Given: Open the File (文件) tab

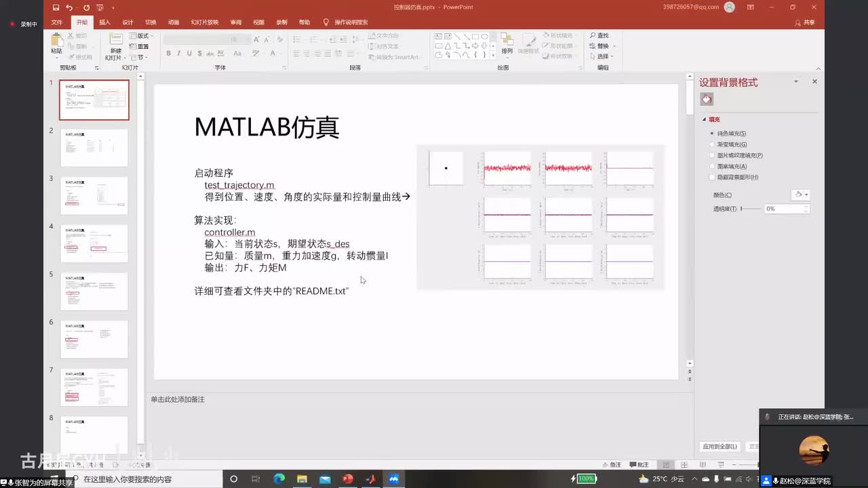Looking at the screenshot, I should [57, 22].
